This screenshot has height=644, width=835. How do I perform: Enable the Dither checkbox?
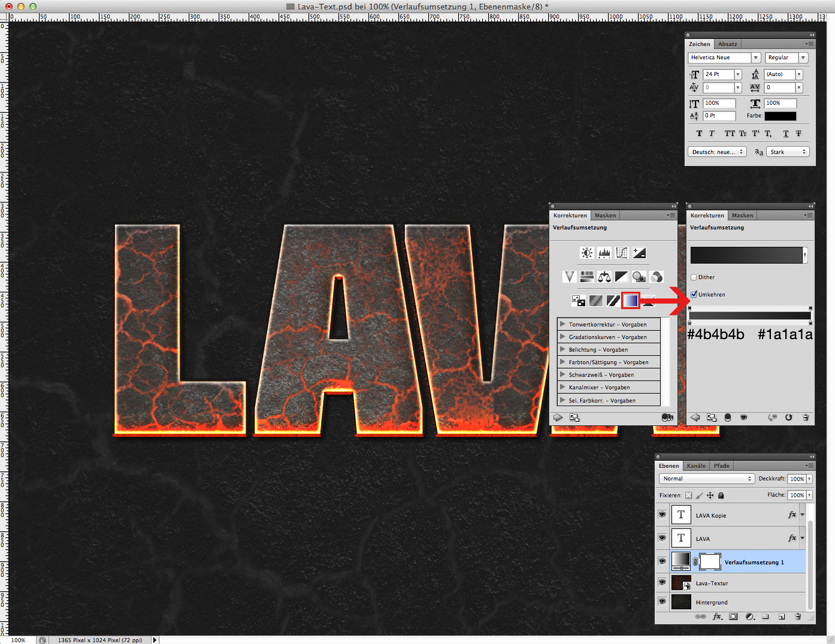(693, 277)
